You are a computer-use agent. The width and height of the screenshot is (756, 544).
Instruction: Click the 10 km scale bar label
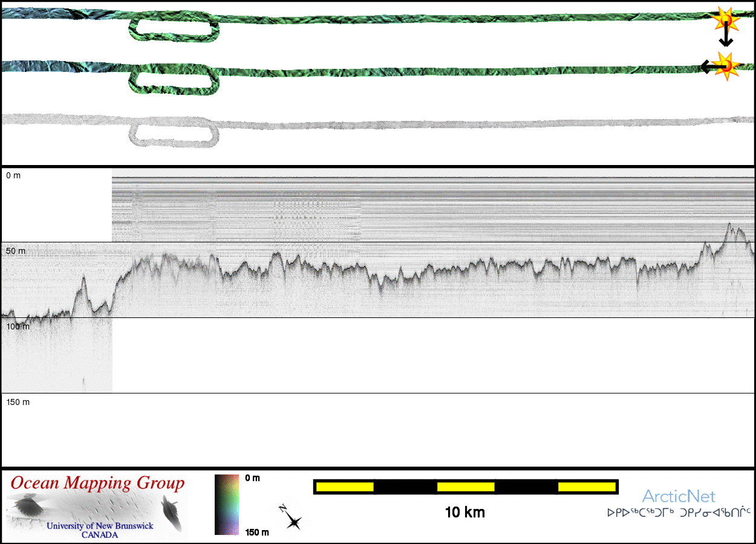click(464, 513)
